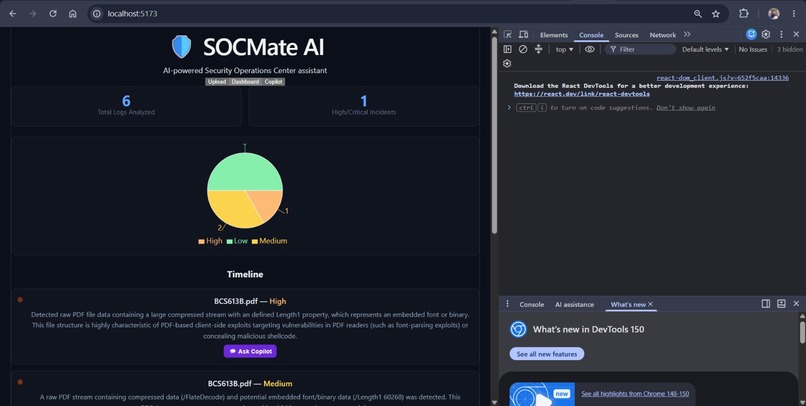Toggle the console sidebar
806x406 pixels.
click(x=507, y=49)
